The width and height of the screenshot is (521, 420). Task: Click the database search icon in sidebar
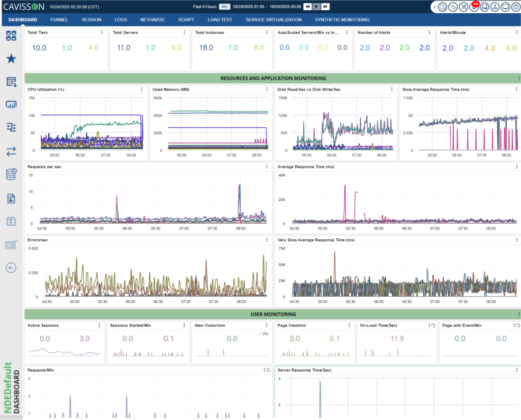[11, 175]
